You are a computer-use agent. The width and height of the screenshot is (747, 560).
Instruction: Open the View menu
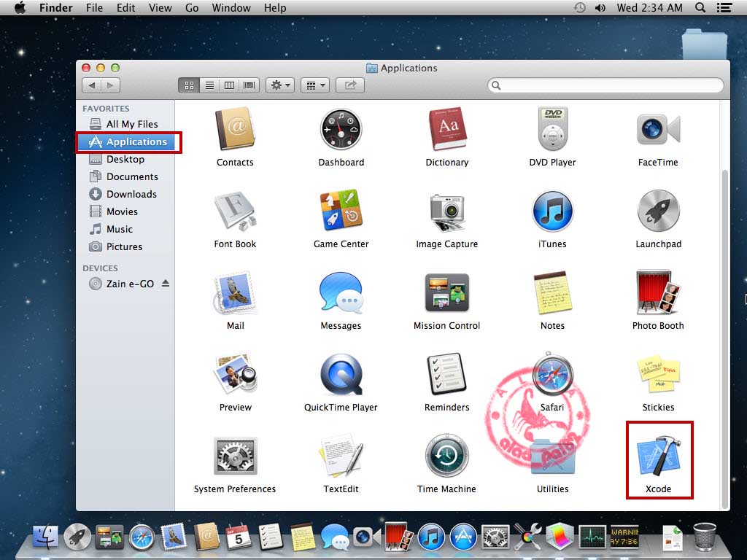point(160,8)
